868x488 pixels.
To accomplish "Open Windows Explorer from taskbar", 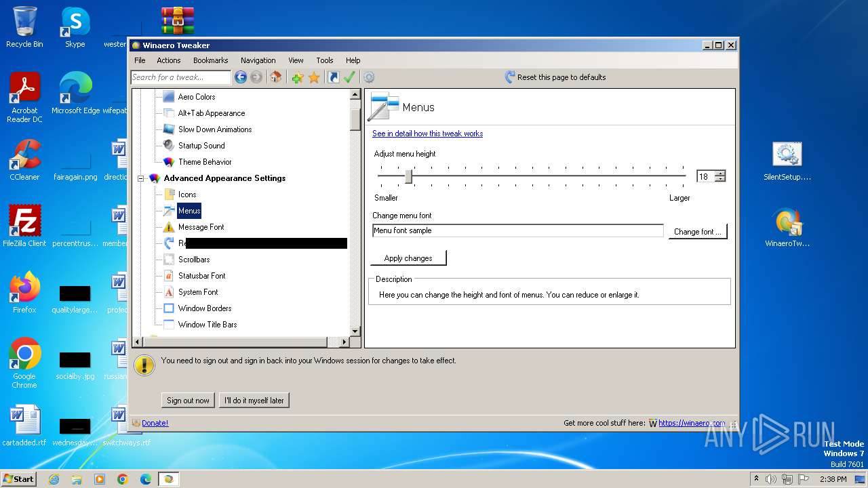I will click(x=77, y=479).
